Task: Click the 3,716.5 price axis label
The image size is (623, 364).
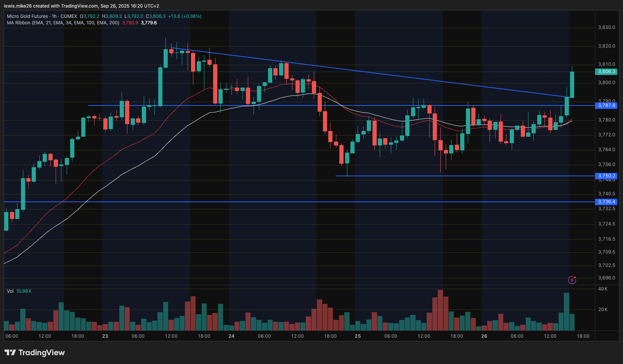Action: (x=606, y=239)
